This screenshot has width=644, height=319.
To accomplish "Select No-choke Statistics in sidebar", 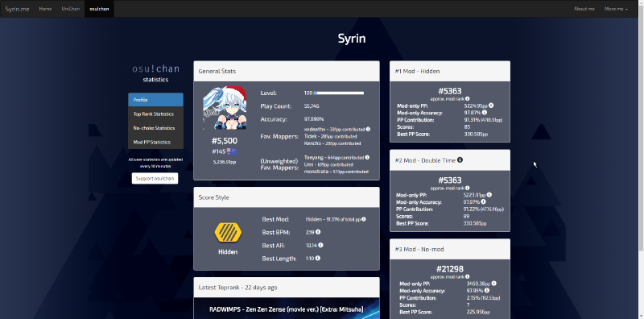I will click(155, 128).
